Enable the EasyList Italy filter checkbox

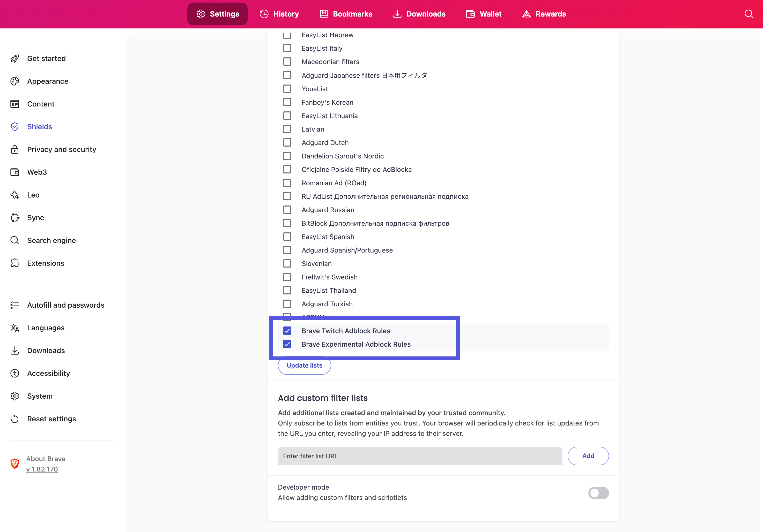pos(287,49)
